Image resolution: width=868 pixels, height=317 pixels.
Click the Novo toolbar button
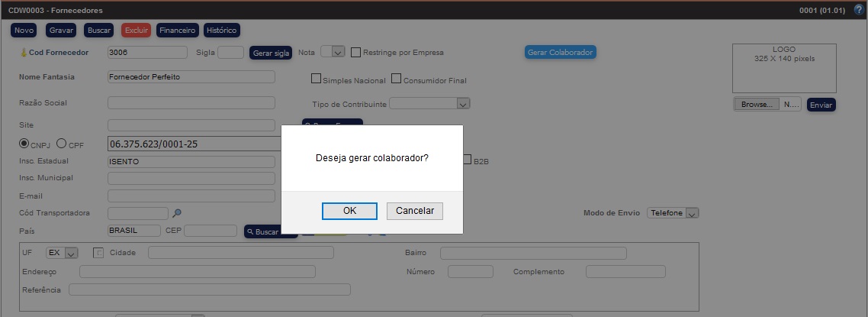24,31
